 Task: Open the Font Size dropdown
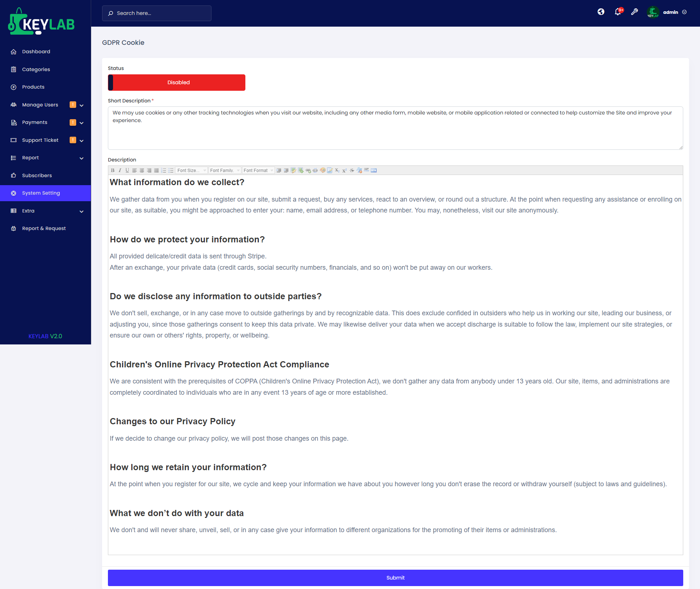[x=191, y=170]
